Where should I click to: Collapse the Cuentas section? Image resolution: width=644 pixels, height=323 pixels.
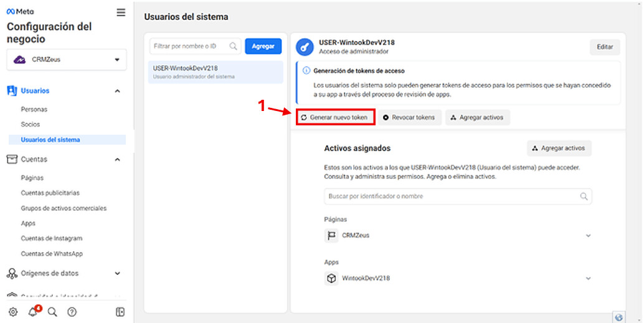pos(117,160)
